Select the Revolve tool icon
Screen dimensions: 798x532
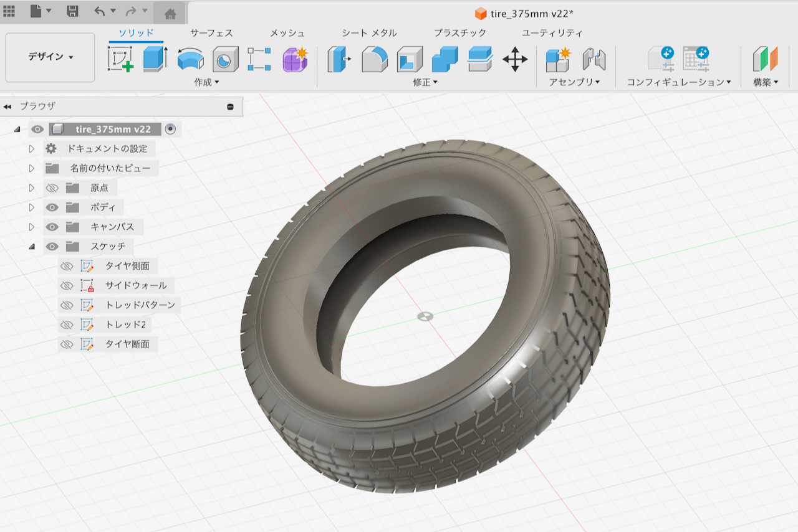(x=190, y=59)
